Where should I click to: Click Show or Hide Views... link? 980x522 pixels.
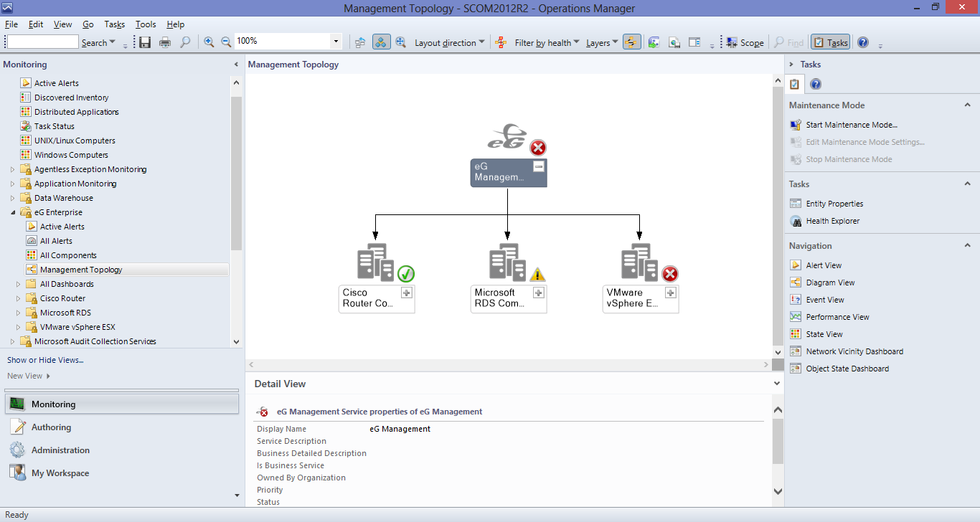point(45,360)
